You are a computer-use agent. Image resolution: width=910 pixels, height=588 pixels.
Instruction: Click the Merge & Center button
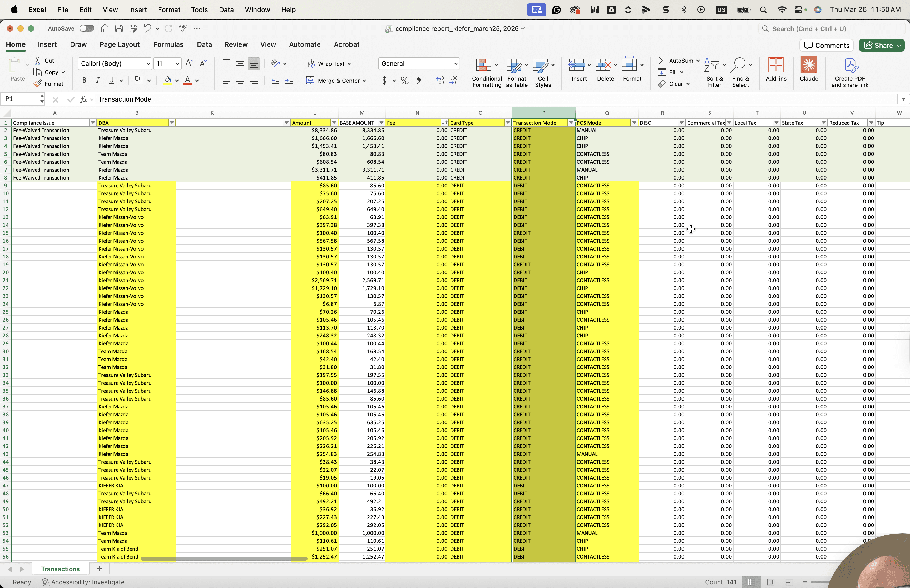[x=337, y=81]
